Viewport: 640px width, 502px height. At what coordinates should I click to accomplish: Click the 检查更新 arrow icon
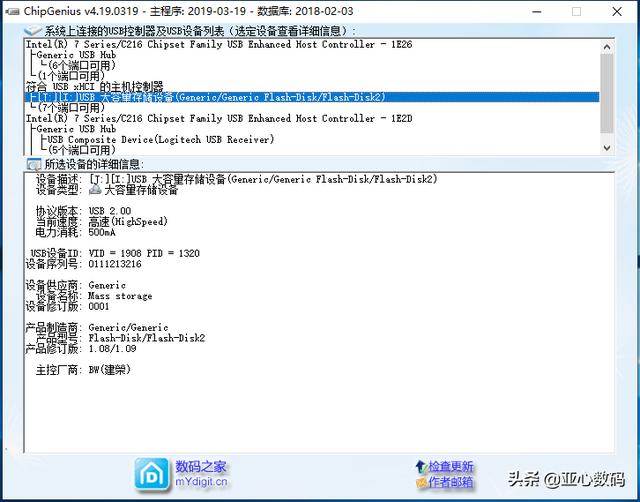point(421,466)
